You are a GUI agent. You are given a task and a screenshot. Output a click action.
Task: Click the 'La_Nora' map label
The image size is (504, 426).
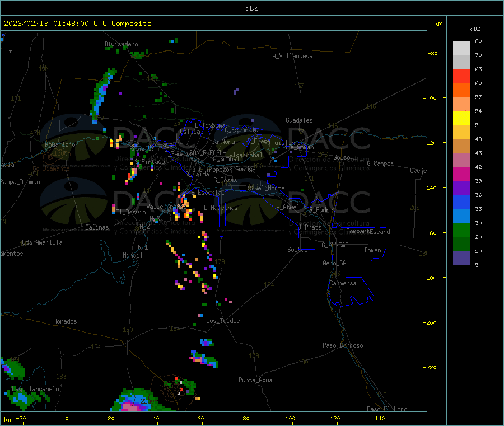[x=223, y=142]
